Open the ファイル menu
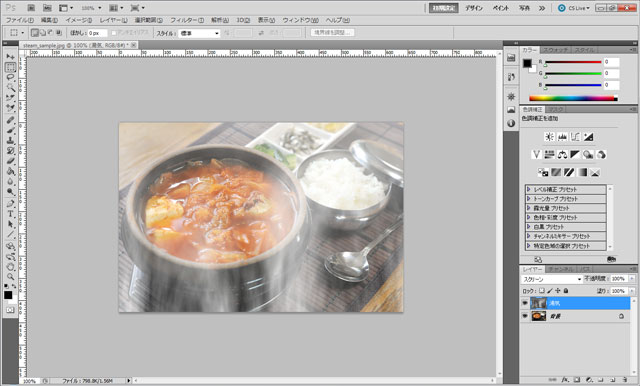The height and width of the screenshot is (386, 640). pos(19,20)
